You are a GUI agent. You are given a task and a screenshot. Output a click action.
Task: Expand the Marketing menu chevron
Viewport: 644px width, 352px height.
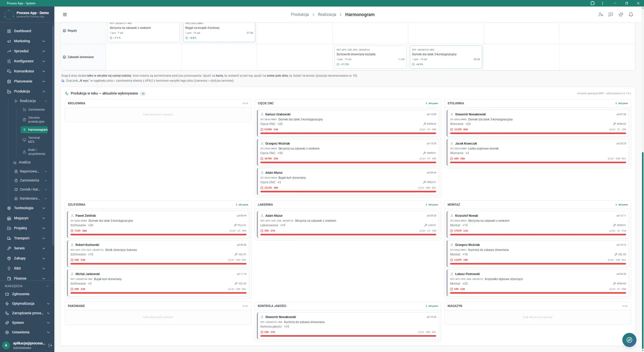coord(43,41)
